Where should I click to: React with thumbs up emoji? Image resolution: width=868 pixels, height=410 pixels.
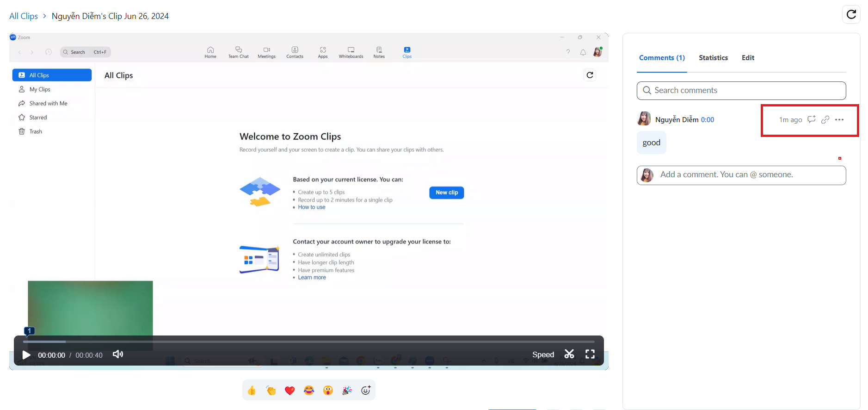(252, 391)
